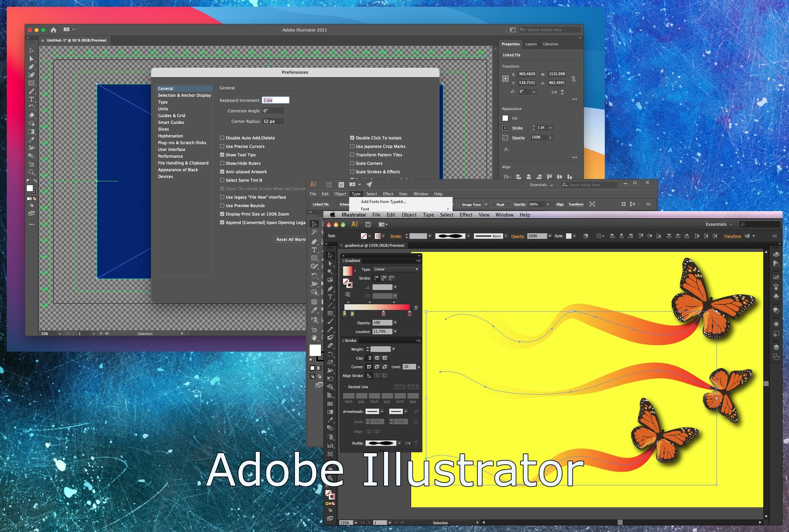Viewport: 789px width, 532px height.
Task: Switch to the Libraries tab
Action: tap(550, 44)
